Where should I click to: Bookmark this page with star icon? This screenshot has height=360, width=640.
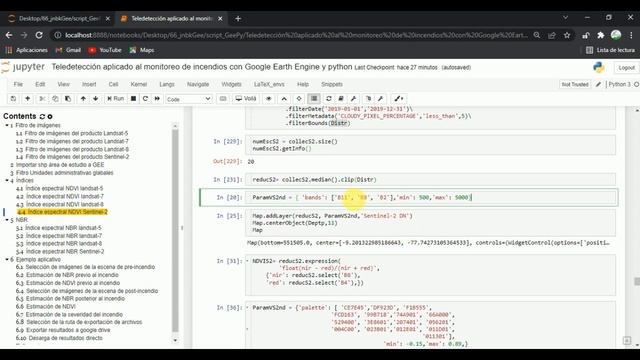[567, 36]
